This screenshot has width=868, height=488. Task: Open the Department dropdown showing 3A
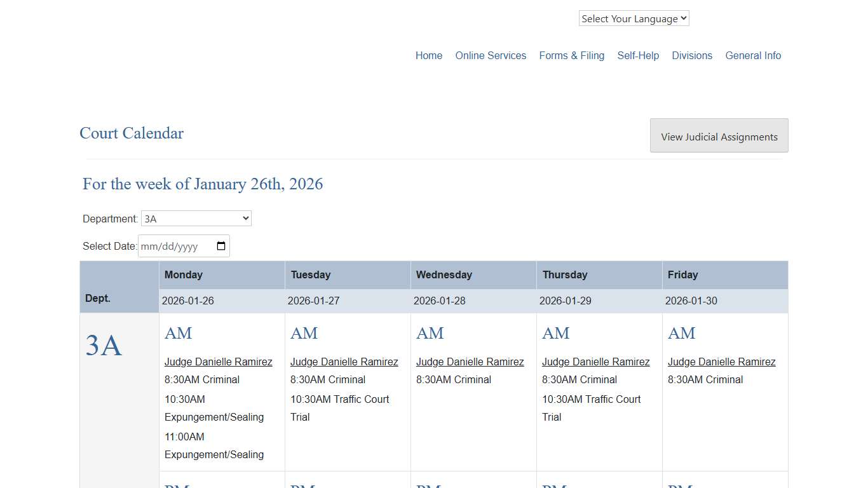pos(196,218)
